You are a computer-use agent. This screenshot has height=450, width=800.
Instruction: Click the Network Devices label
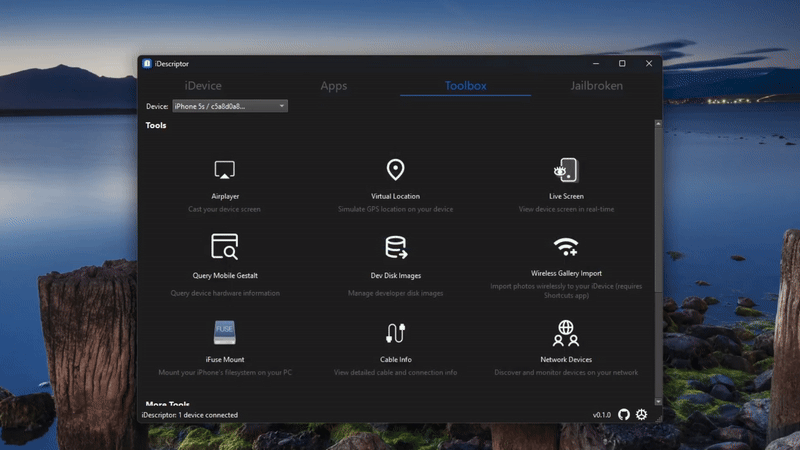(x=566, y=359)
